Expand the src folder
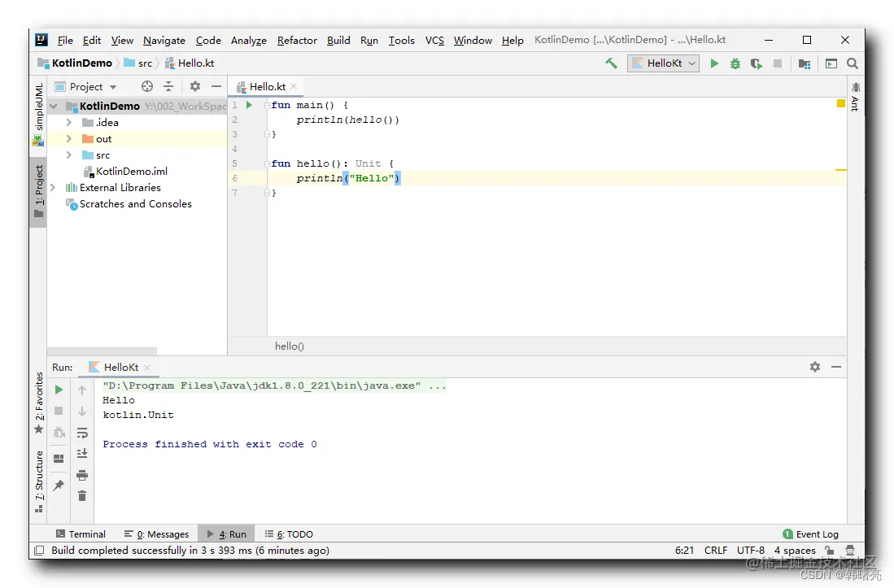Viewport: 894px width, 588px height. point(69,155)
